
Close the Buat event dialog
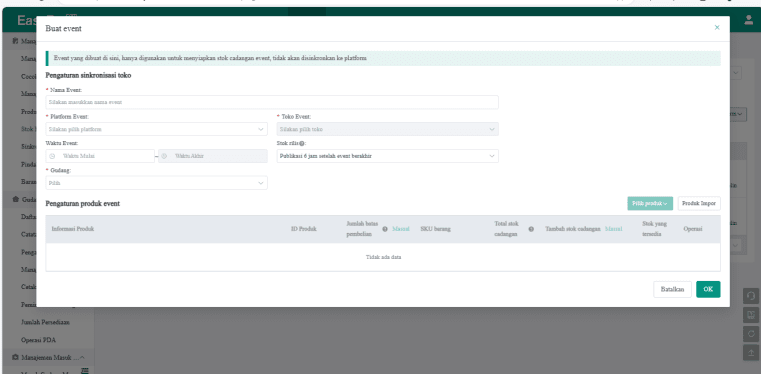(717, 28)
